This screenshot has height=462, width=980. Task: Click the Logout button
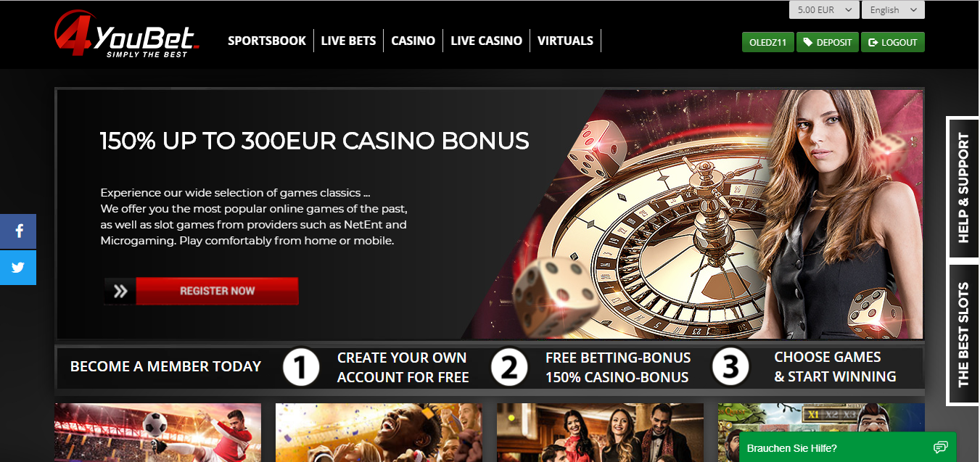[893, 42]
